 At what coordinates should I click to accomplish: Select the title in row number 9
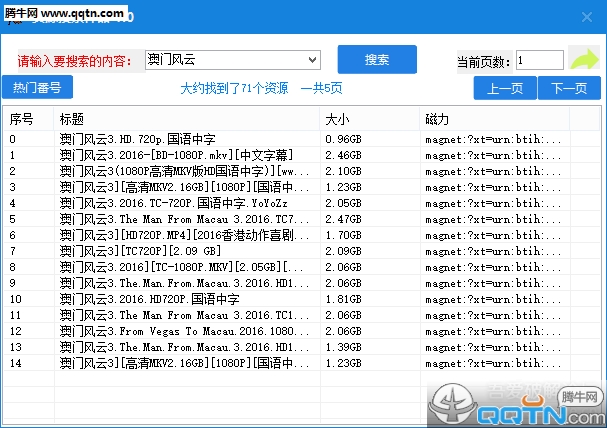184,283
